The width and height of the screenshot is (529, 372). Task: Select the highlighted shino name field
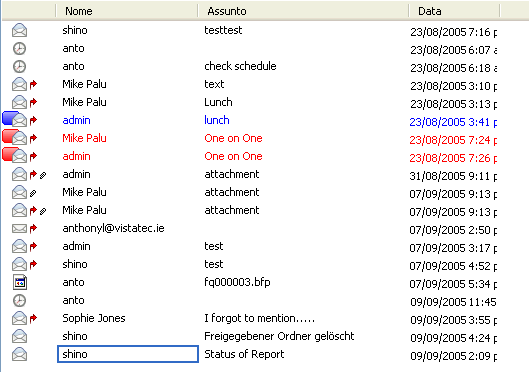128,354
